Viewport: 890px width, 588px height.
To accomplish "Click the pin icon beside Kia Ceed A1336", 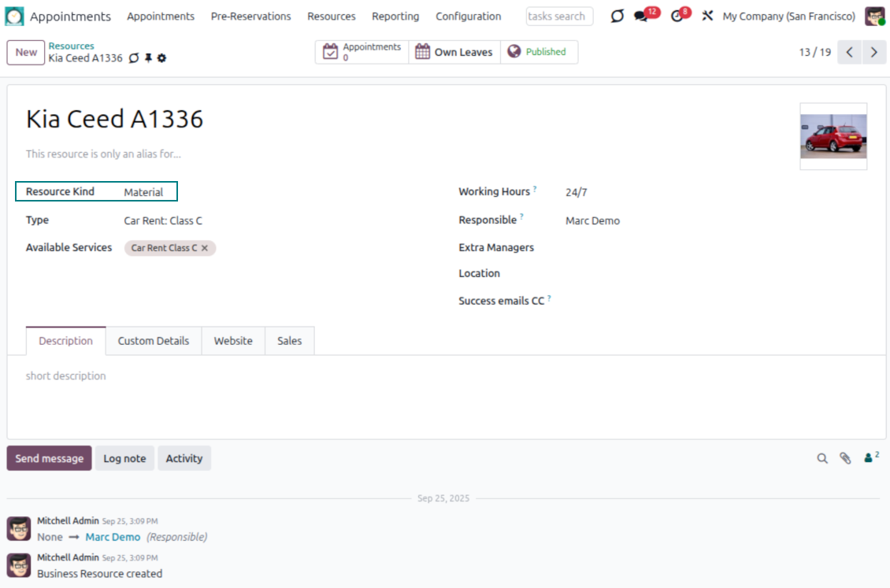I will (148, 58).
